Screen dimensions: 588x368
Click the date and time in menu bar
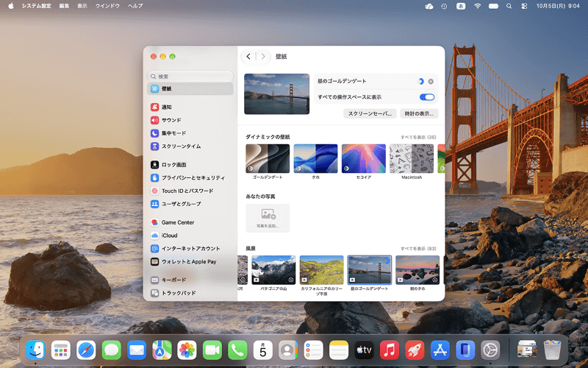558,6
